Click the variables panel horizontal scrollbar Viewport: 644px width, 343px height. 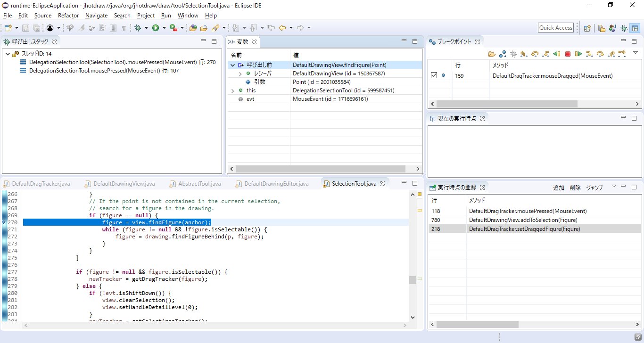click(x=320, y=169)
